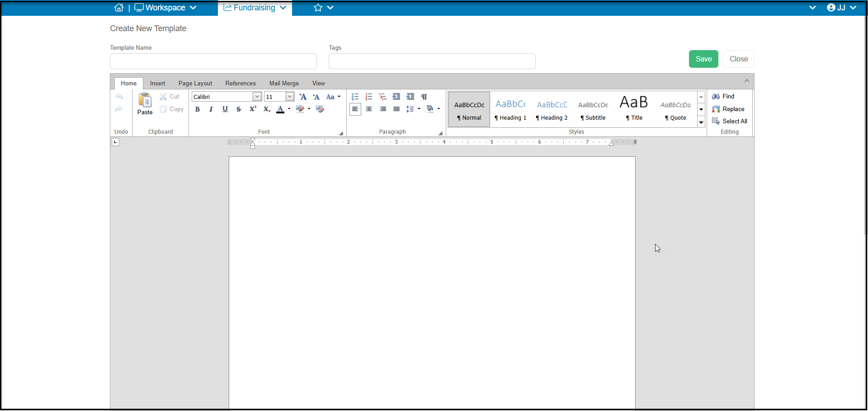
Task: Click the Find binoculars icon
Action: point(716,97)
